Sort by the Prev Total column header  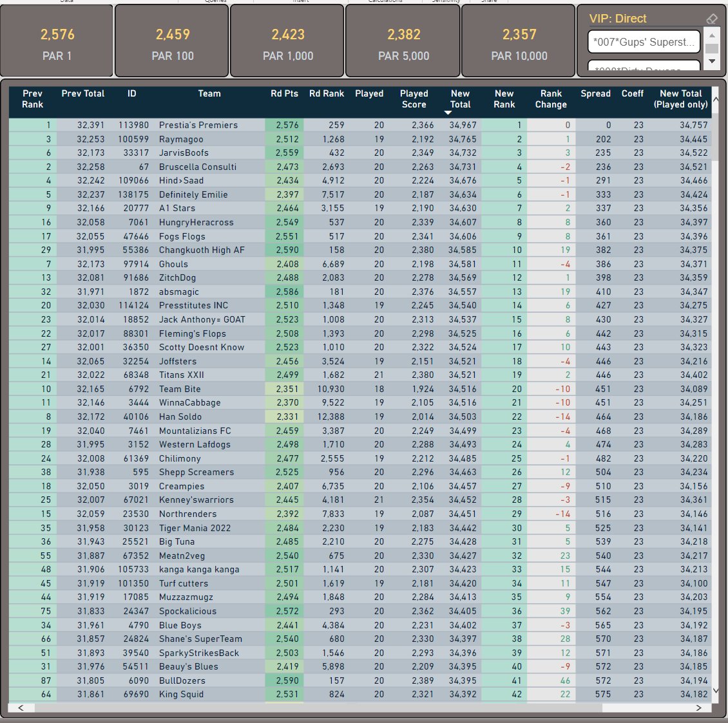pos(83,93)
